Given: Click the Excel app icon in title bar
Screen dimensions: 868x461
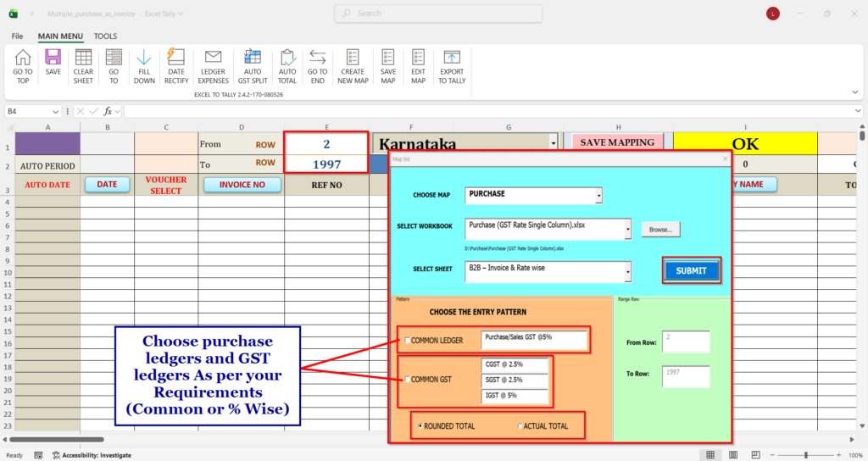Looking at the screenshot, I should (x=14, y=14).
